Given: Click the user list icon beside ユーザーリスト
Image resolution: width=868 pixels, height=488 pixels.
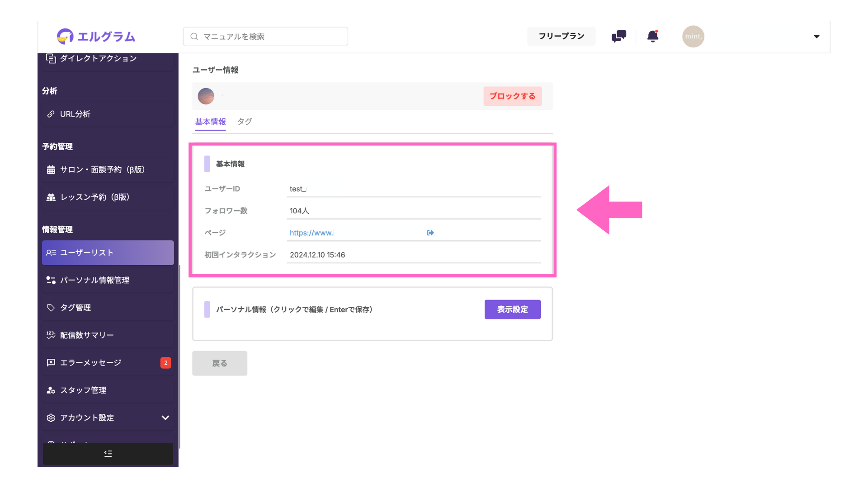Looking at the screenshot, I should (51, 253).
